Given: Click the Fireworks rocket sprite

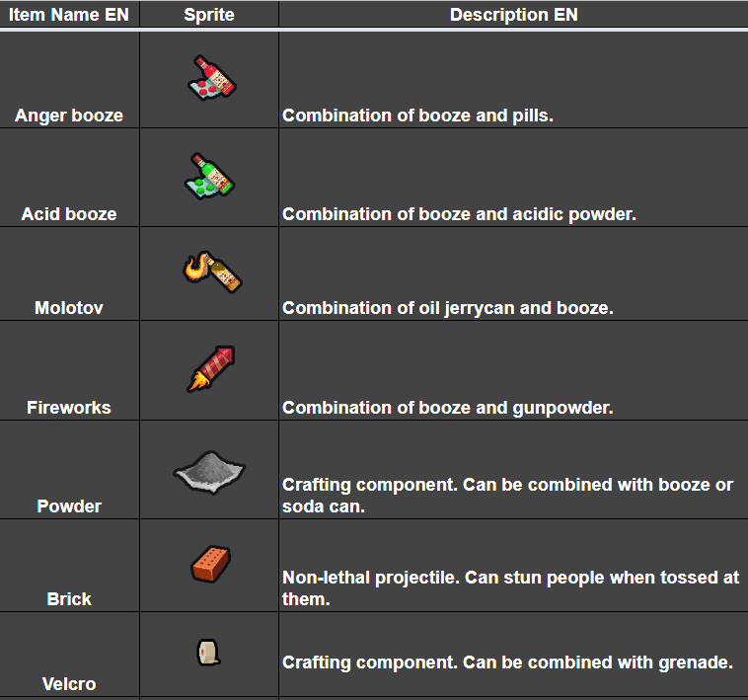Looking at the screenshot, I should 210,368.
